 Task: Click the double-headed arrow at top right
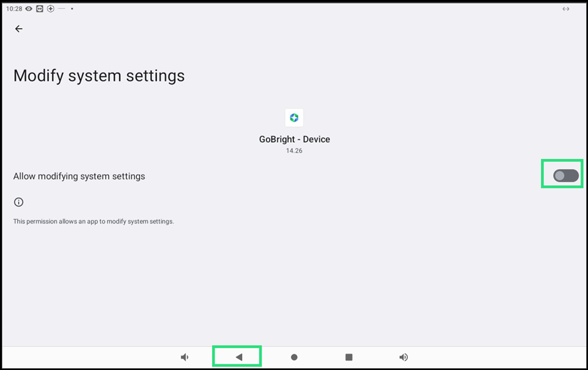pos(566,9)
